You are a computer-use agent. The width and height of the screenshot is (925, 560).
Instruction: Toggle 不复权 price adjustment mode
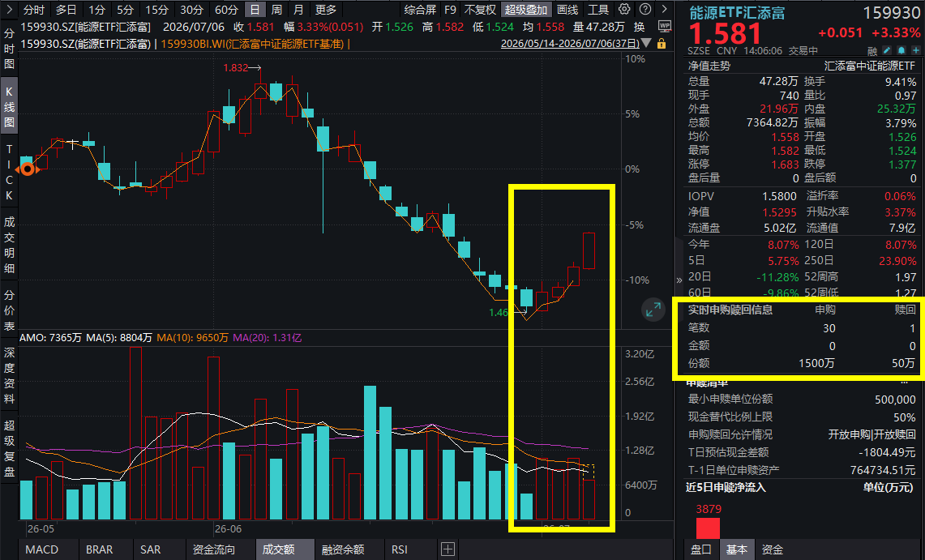480,10
